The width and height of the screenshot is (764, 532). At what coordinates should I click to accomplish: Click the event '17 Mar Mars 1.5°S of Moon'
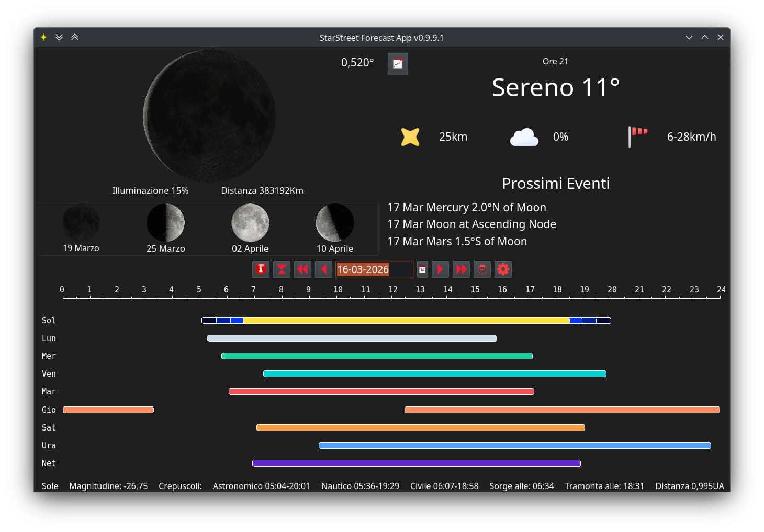point(457,241)
